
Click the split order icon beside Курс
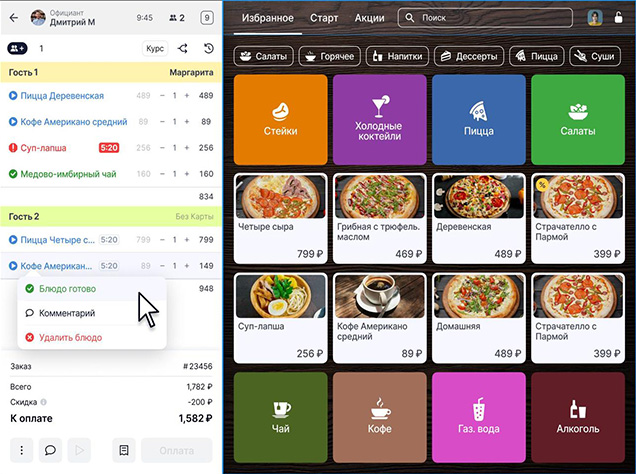(182, 48)
